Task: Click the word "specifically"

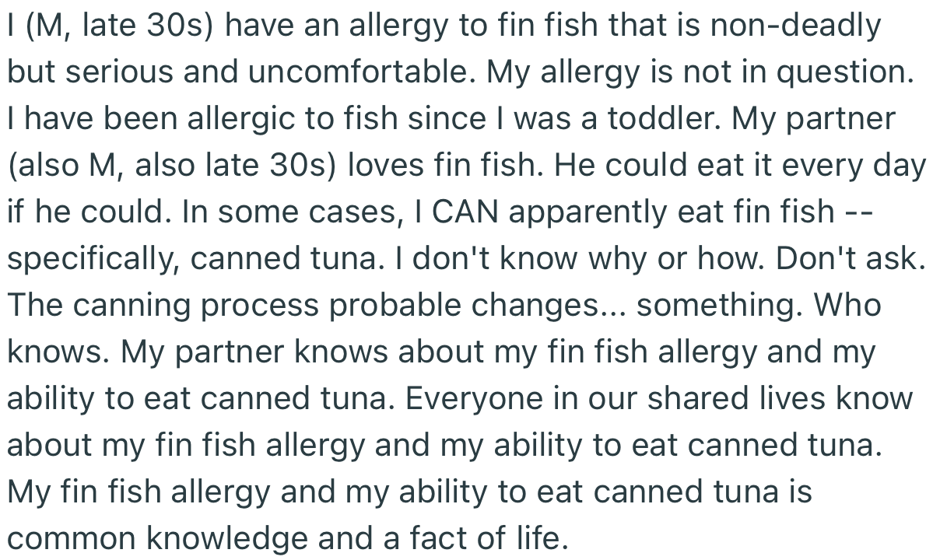Action: coord(92,258)
